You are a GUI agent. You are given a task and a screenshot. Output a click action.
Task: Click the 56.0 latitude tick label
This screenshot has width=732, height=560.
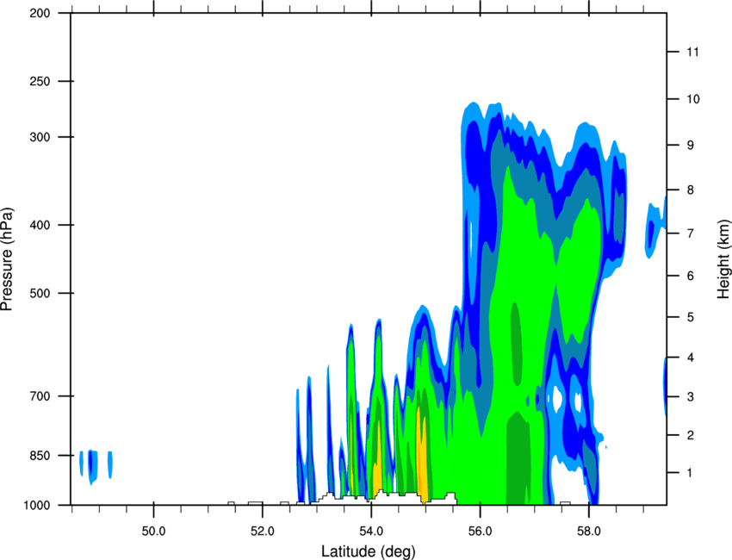tap(481, 532)
